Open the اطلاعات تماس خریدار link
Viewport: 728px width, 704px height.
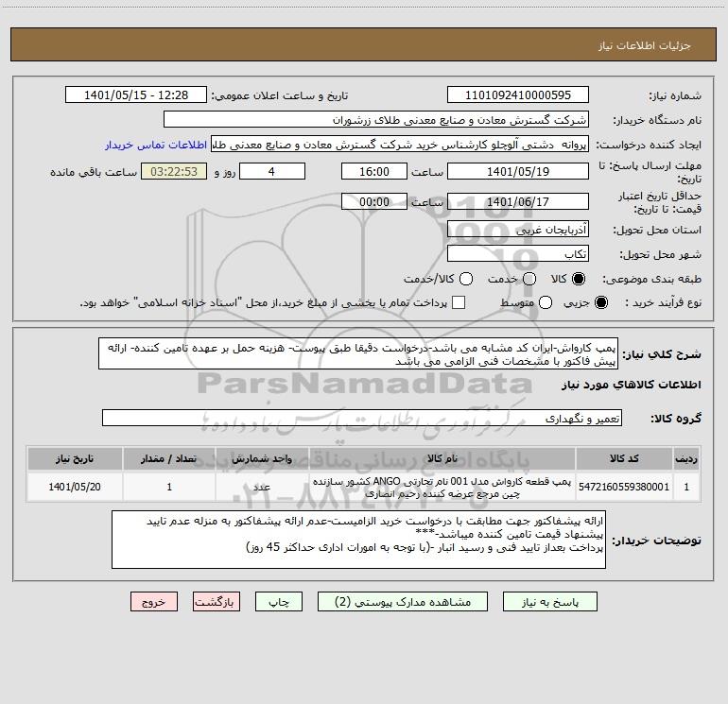(x=156, y=145)
